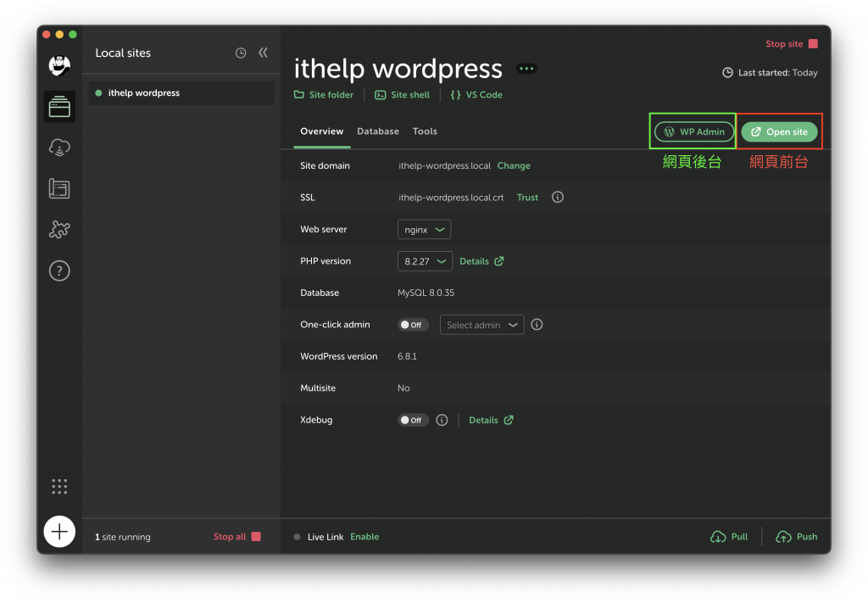
Task: Switch to the Database tab
Action: pos(378,131)
